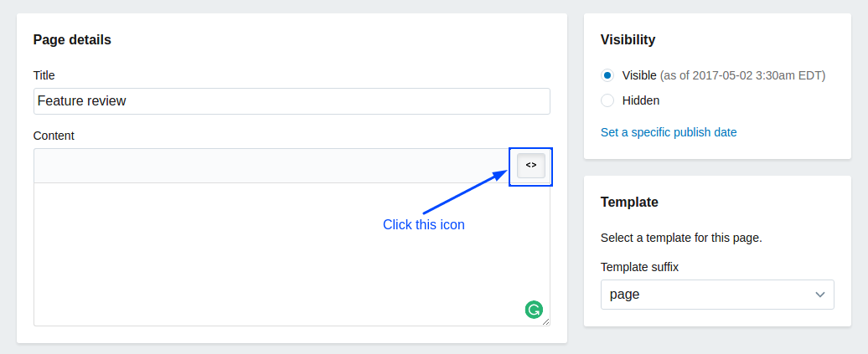Focus the Title field containing Feature review
868x354 pixels.
pos(292,101)
